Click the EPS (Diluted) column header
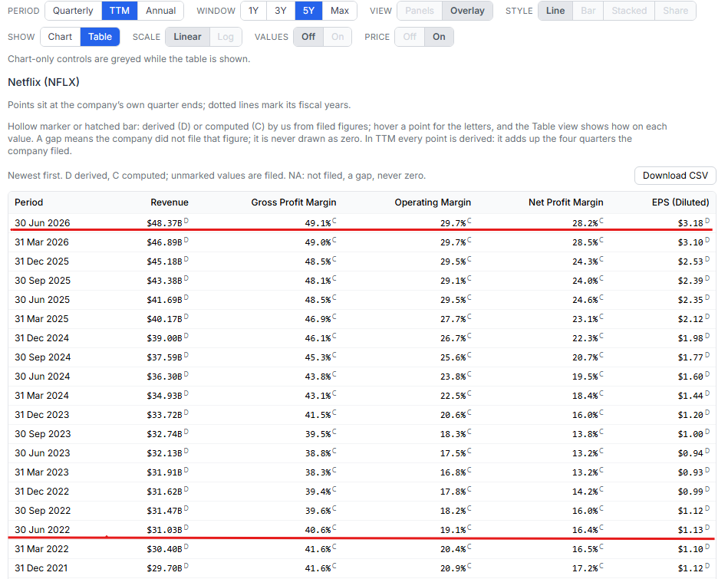728x579 pixels. point(680,202)
